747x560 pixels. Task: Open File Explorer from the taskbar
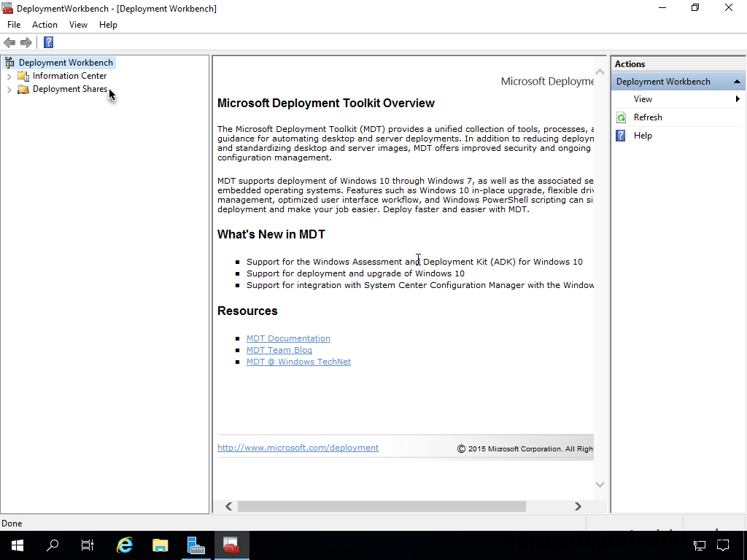160,545
